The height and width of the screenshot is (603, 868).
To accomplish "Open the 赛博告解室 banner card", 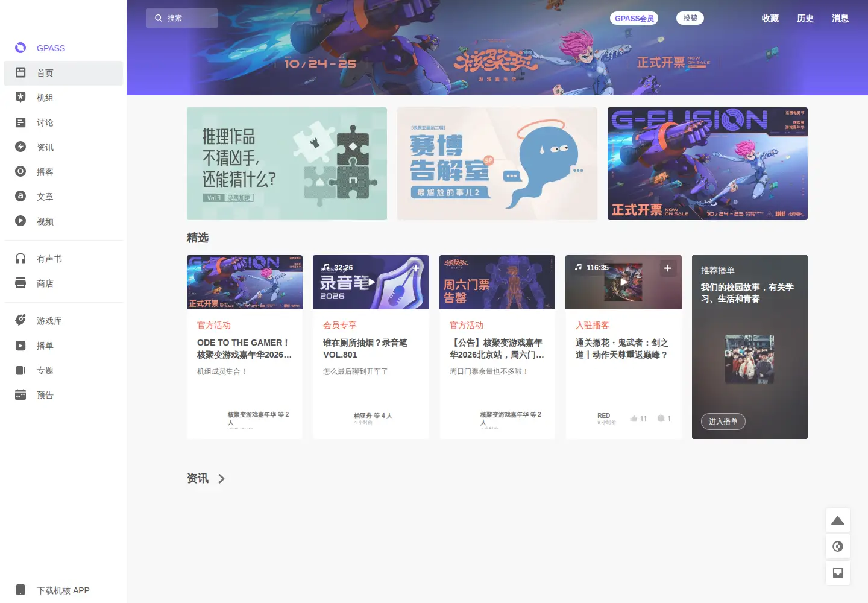I will click(x=497, y=163).
